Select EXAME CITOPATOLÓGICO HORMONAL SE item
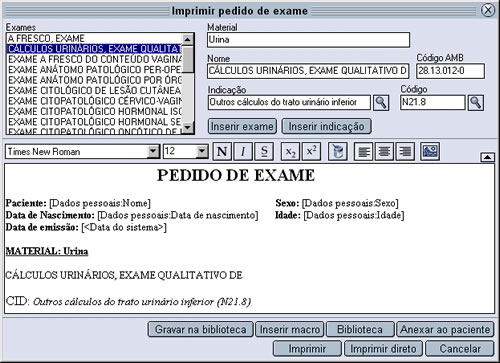 point(94,122)
